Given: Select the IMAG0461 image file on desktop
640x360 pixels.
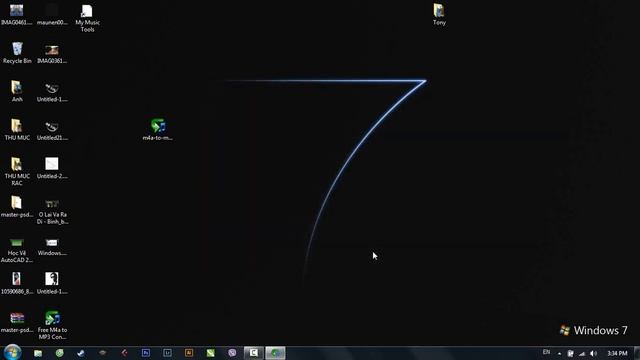Looking at the screenshot, I should (x=16, y=14).
